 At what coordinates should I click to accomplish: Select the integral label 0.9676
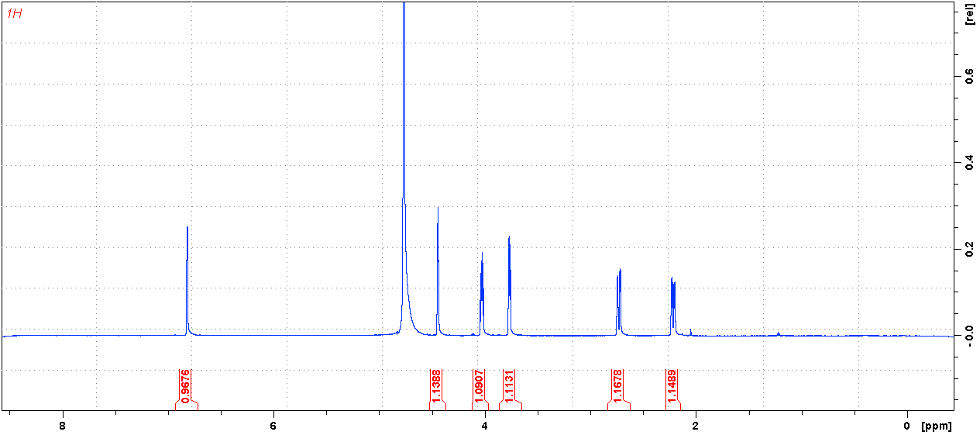(x=185, y=386)
